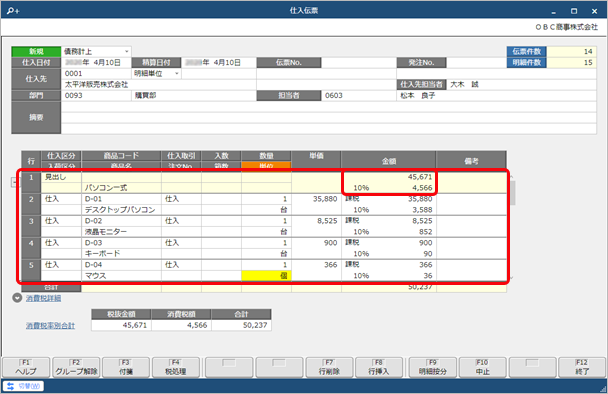The width and height of the screenshot is (608, 394).
Task: Click the 金額 column header
Action: 389,161
